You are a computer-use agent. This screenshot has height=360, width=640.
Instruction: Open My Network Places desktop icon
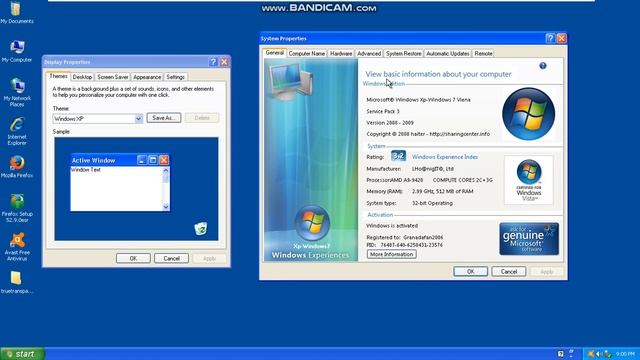pyautogui.click(x=17, y=93)
